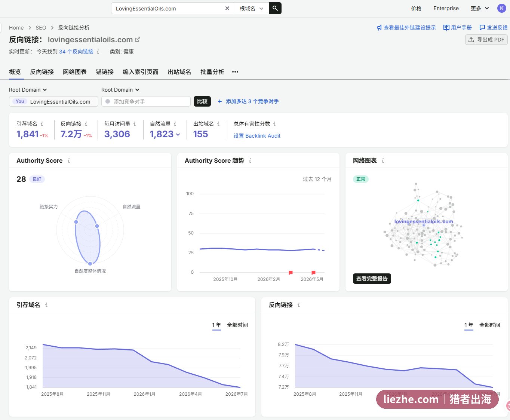The image size is (510, 420).
Task: Open the user avatar K menu
Action: pyautogui.click(x=501, y=8)
